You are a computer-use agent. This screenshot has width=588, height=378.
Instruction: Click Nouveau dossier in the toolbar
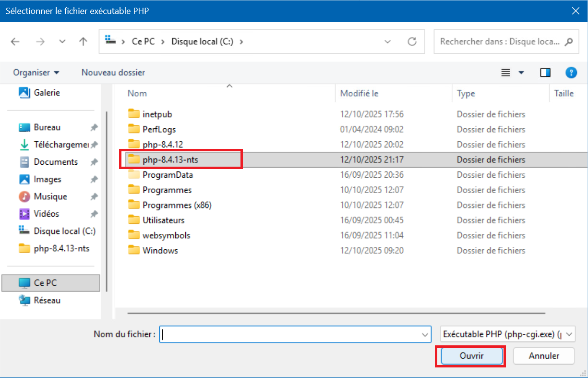click(113, 73)
